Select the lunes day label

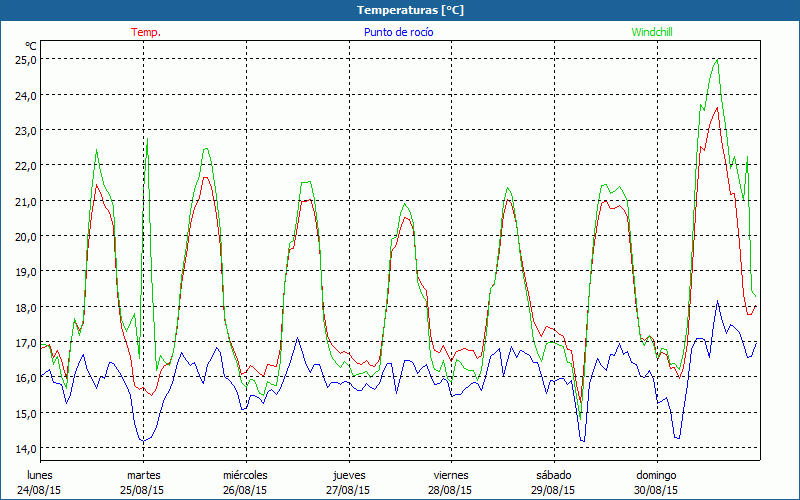click(x=40, y=475)
